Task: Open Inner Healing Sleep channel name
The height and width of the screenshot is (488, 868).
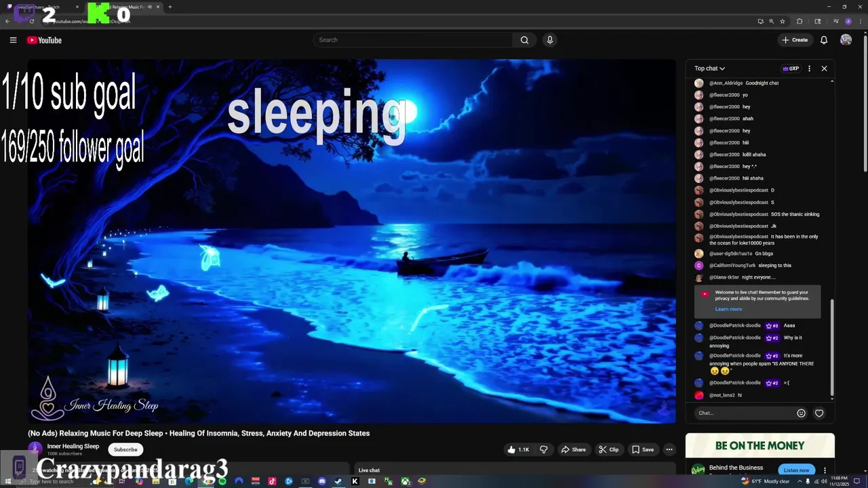Action: (73, 446)
